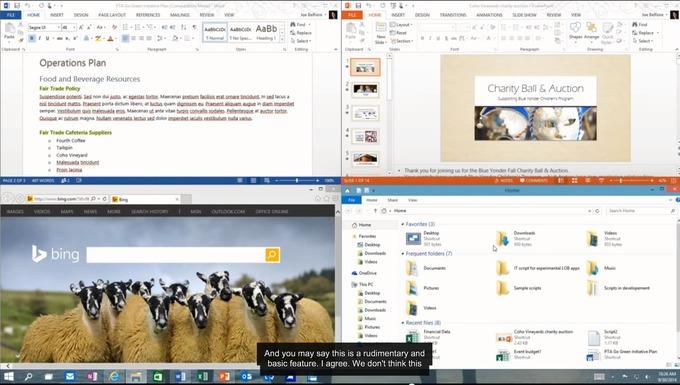
Task: Toggle Italic in the PowerPoint ribbon
Action: (430, 39)
